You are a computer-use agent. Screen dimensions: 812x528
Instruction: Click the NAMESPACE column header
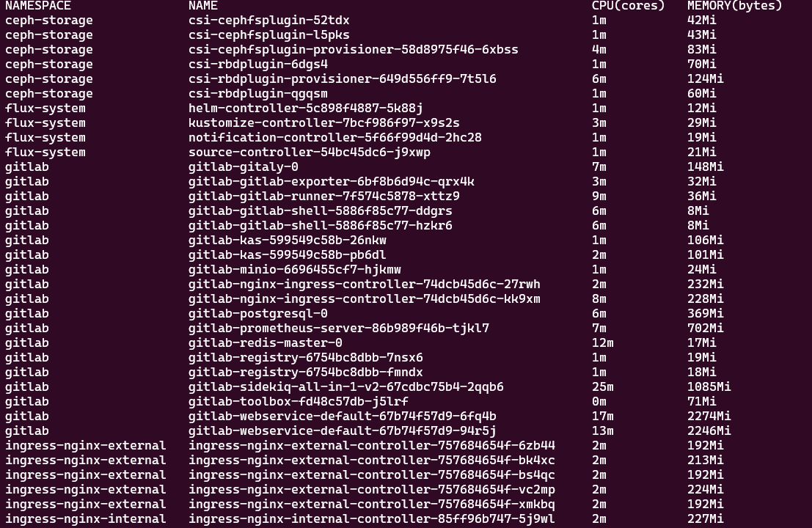click(x=38, y=6)
